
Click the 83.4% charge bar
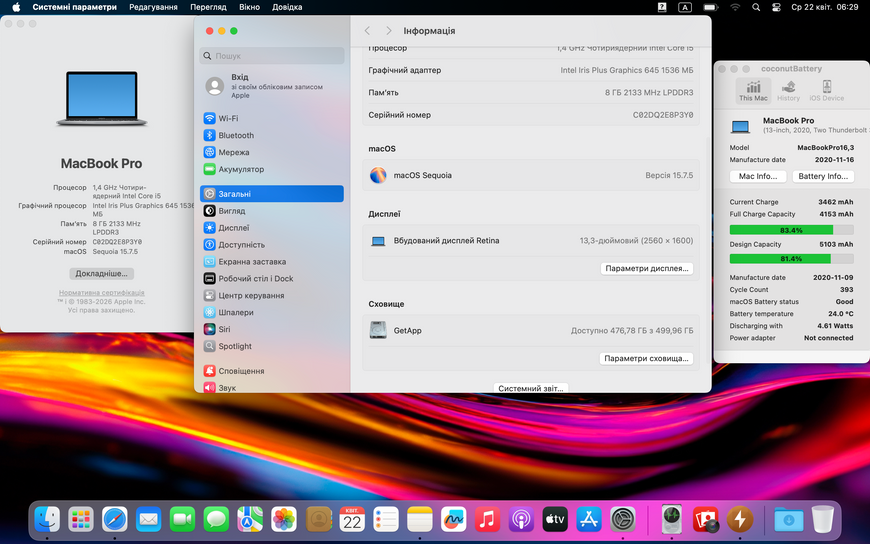(x=791, y=230)
